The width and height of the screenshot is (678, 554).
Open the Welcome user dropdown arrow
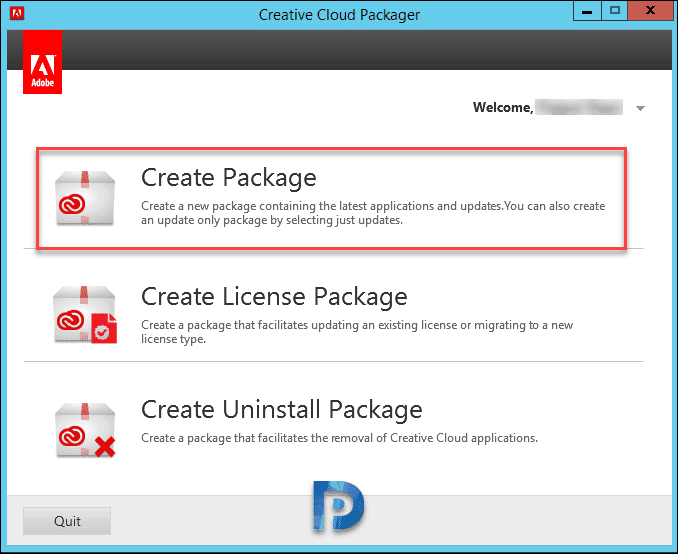point(640,108)
